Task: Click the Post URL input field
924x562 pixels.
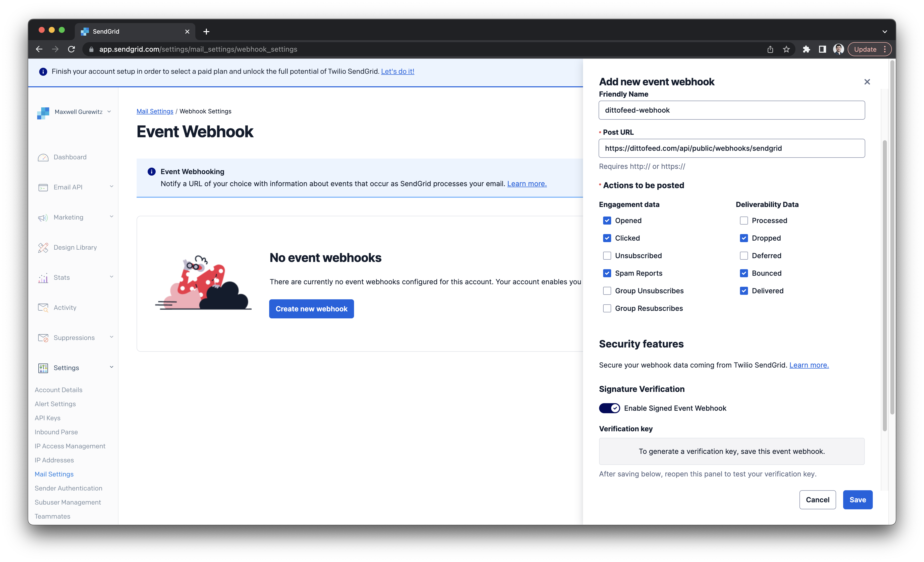Action: click(x=732, y=148)
